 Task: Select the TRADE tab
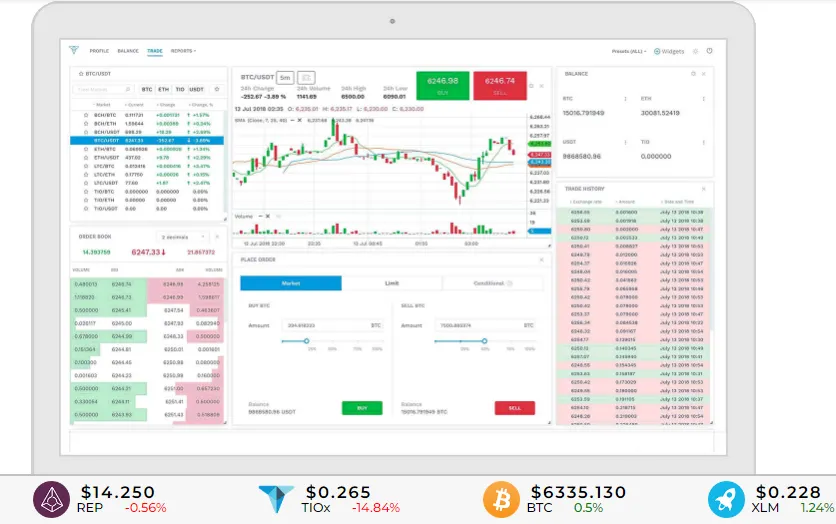point(155,51)
